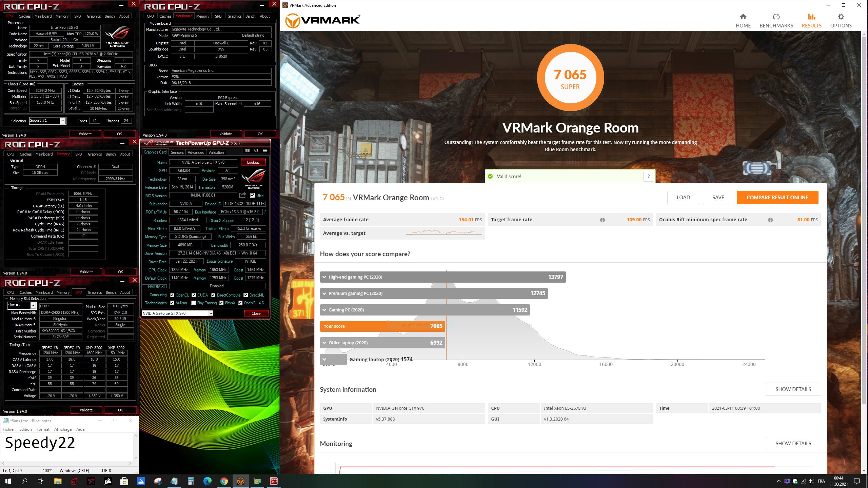Click SHOW DETAILS for System information
868x488 pixels.
793,389
